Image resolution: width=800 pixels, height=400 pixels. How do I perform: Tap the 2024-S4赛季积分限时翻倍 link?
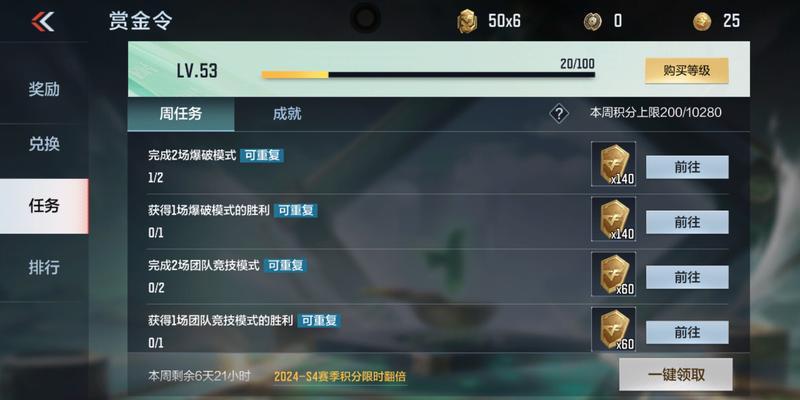click(x=340, y=377)
